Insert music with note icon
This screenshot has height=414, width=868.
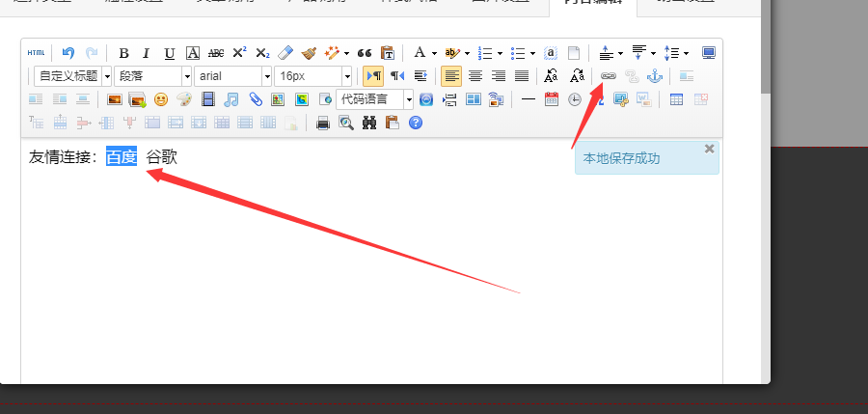231,99
